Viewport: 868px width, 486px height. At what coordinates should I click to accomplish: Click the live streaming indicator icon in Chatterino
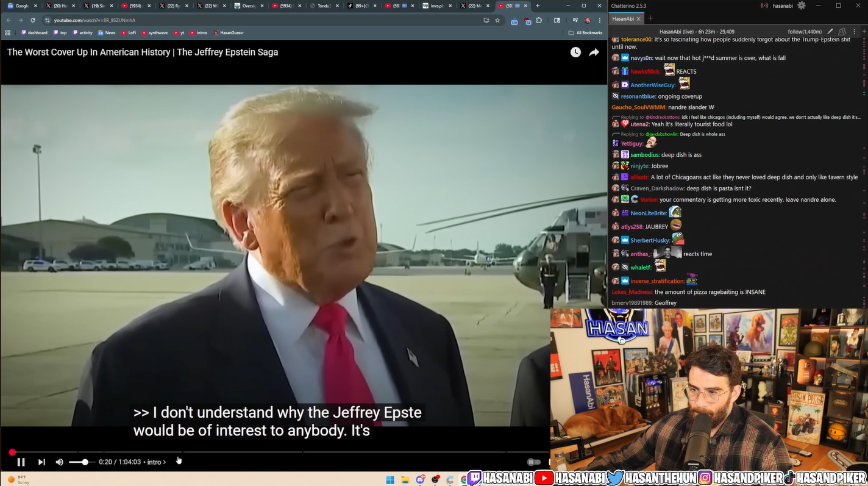point(764,5)
